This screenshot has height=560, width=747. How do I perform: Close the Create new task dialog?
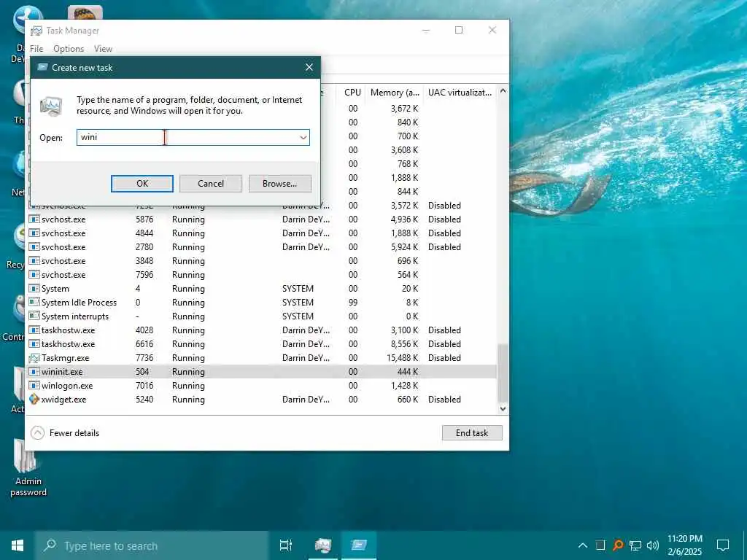309,67
